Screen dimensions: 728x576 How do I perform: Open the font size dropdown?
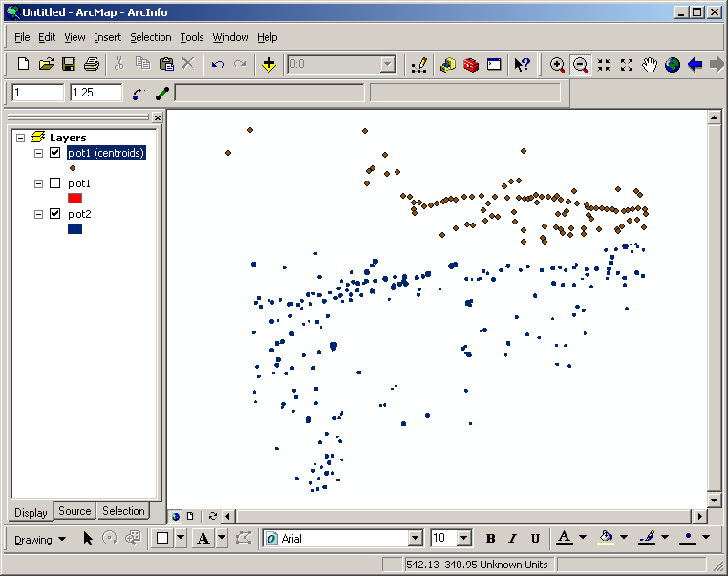click(464, 539)
